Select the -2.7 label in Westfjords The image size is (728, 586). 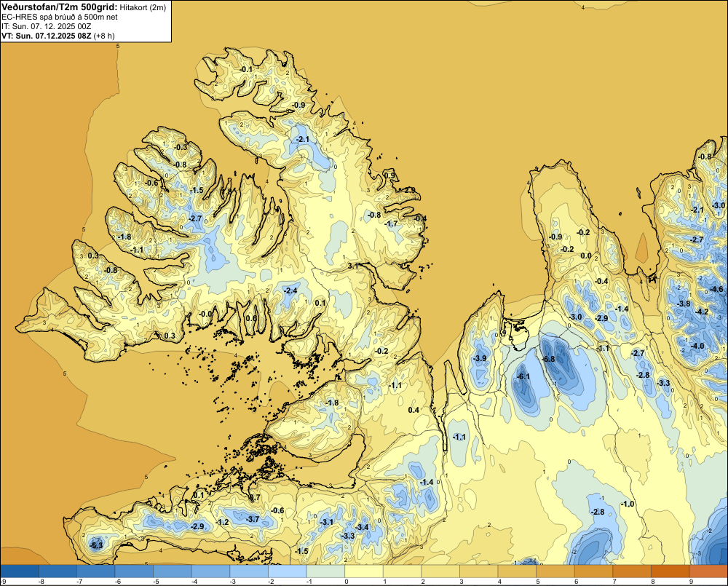[195, 218]
